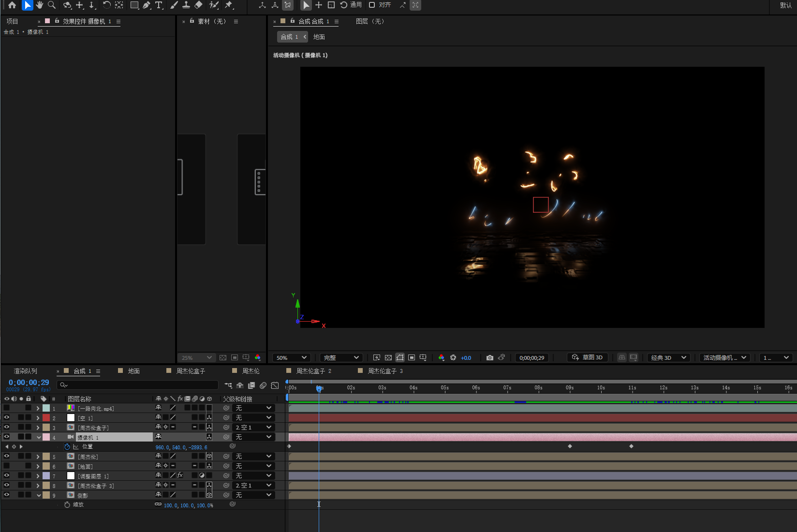Open the 经典 3D renderer dropdown
797x532 pixels.
(x=668, y=358)
